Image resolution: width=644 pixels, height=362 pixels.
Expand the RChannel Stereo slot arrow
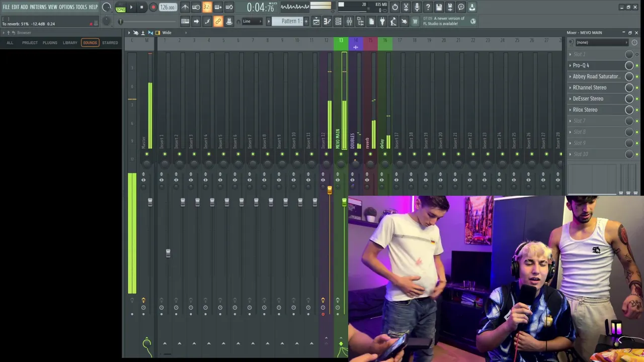pos(570,87)
